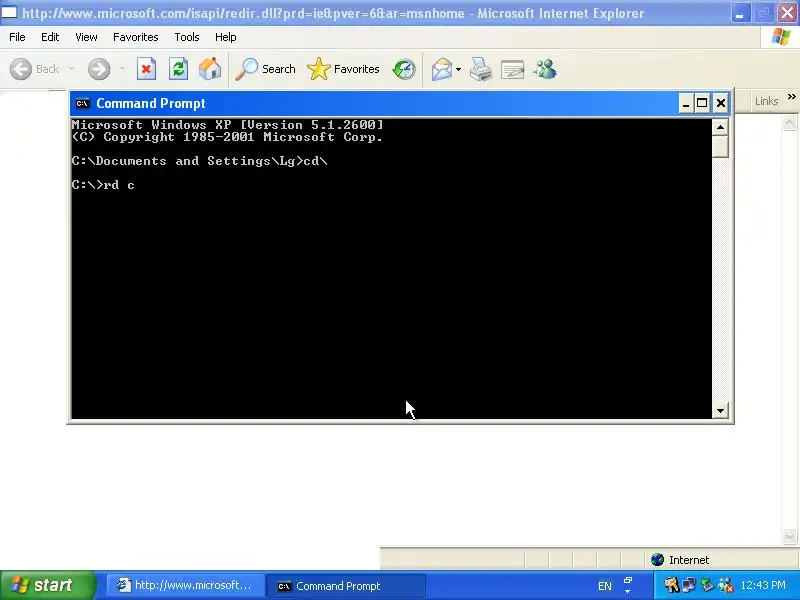
Task: Maximize the Command Prompt window
Action: pos(702,104)
